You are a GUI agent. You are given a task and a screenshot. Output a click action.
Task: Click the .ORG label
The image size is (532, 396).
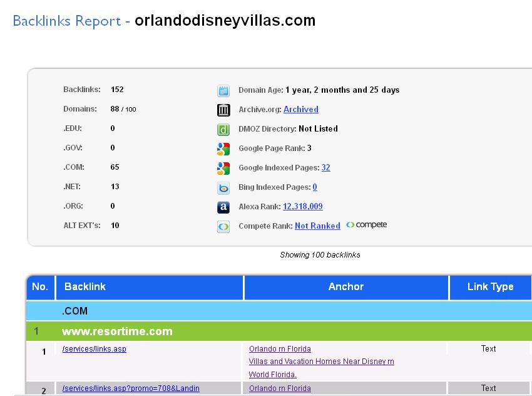(x=73, y=206)
